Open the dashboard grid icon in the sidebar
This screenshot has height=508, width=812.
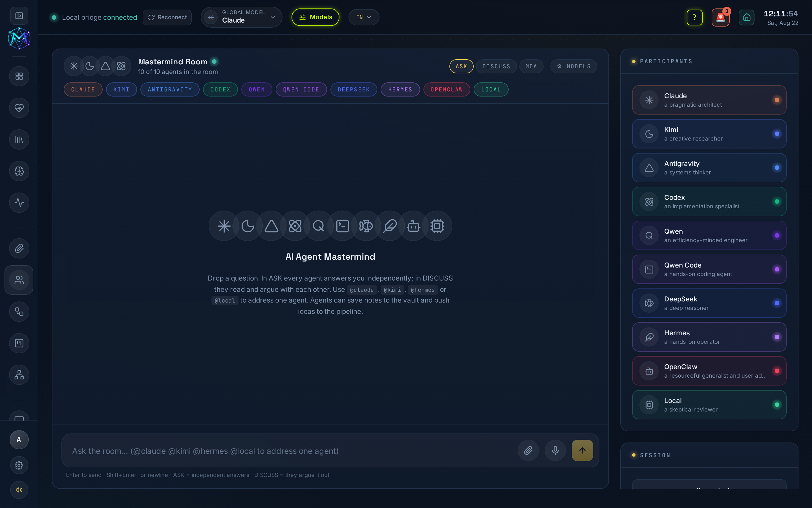pos(19,76)
